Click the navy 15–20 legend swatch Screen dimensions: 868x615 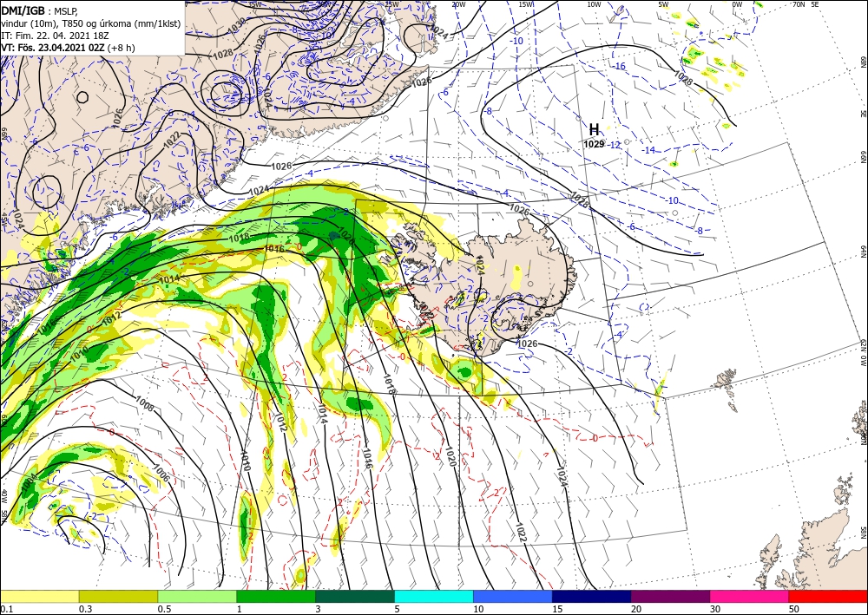[x=592, y=596]
